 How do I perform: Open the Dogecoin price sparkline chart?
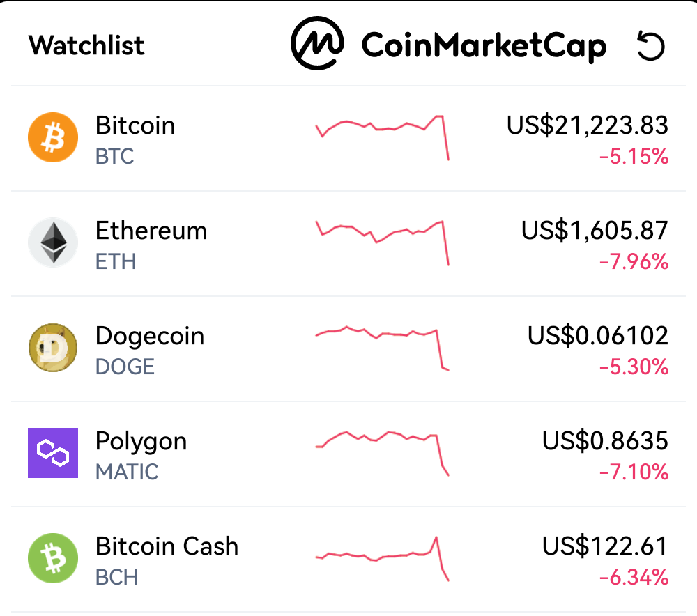click(382, 348)
